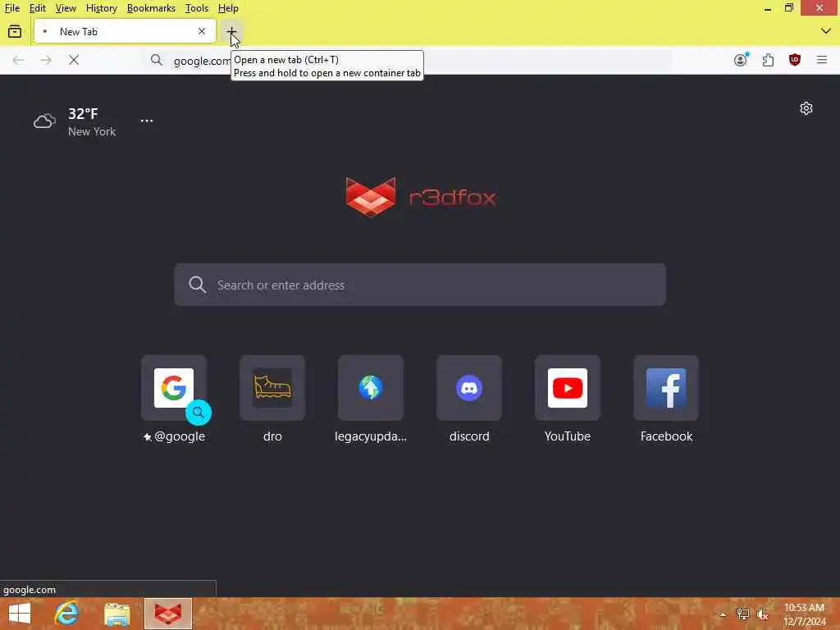Expand the list all tabs chevron
This screenshot has height=630, width=840.
(825, 31)
